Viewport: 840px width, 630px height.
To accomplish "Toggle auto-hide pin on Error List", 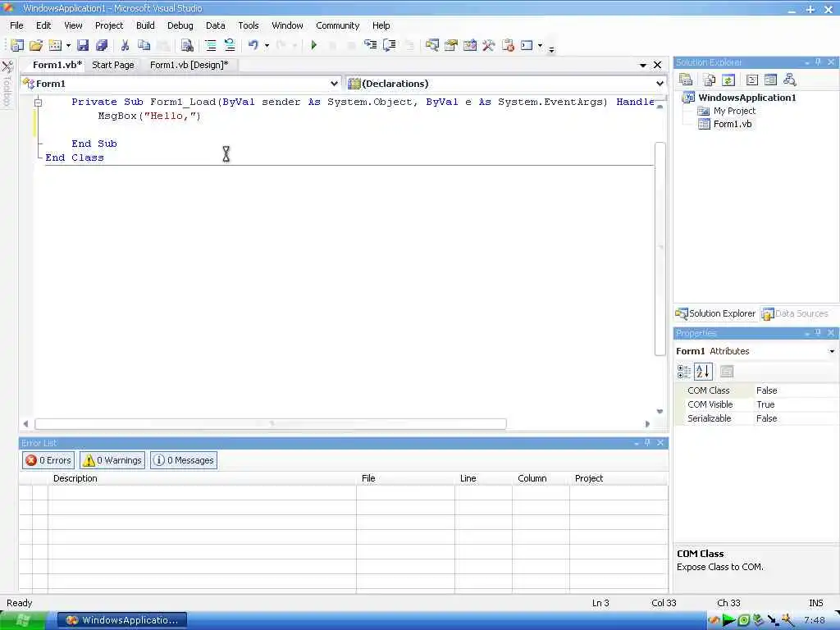I will click(647, 442).
